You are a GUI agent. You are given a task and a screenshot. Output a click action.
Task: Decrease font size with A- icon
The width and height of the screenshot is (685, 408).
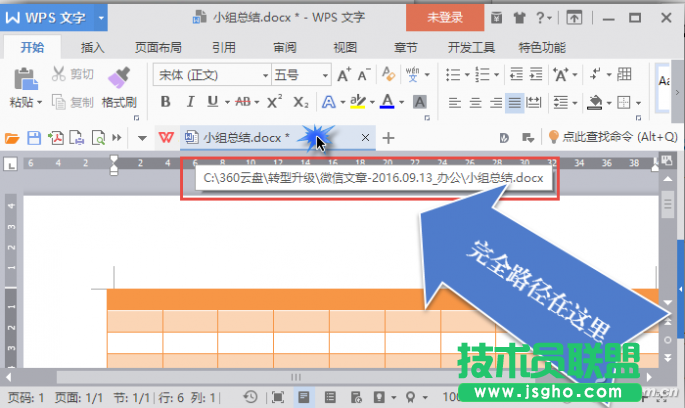363,75
